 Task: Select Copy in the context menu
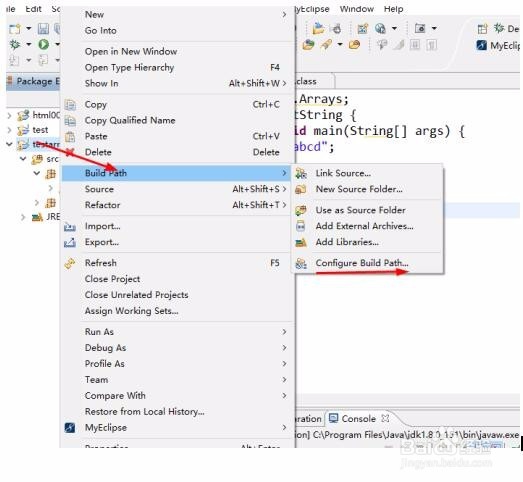point(176,104)
